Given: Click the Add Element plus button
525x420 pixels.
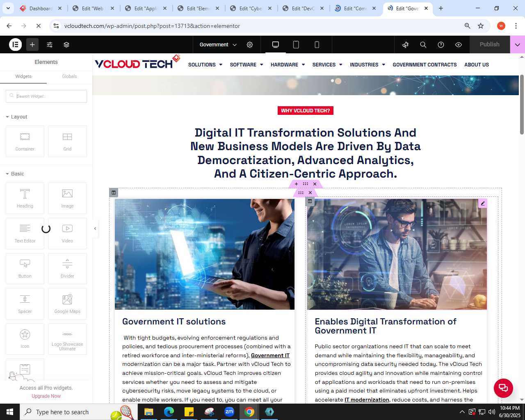Looking at the screenshot, I should coord(32,45).
